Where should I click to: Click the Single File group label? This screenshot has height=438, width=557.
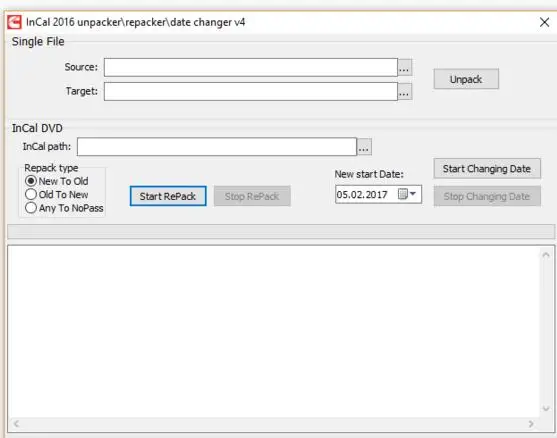[38, 42]
